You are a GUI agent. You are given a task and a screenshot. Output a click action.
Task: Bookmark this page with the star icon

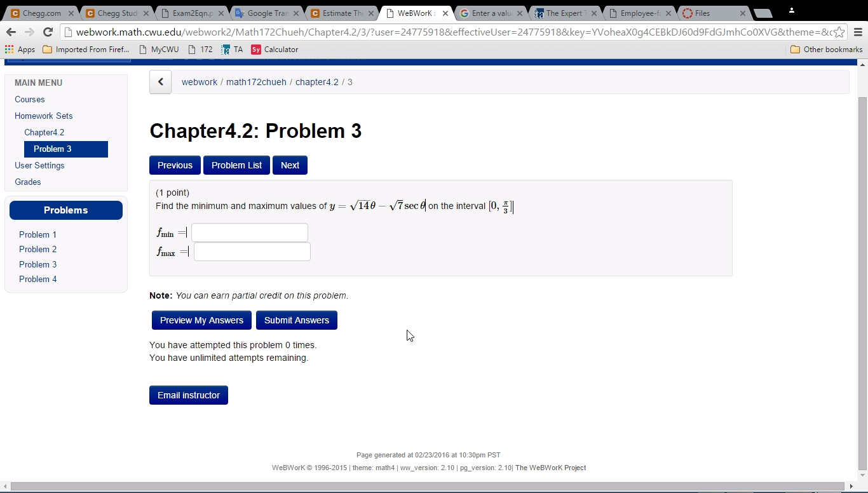841,30
